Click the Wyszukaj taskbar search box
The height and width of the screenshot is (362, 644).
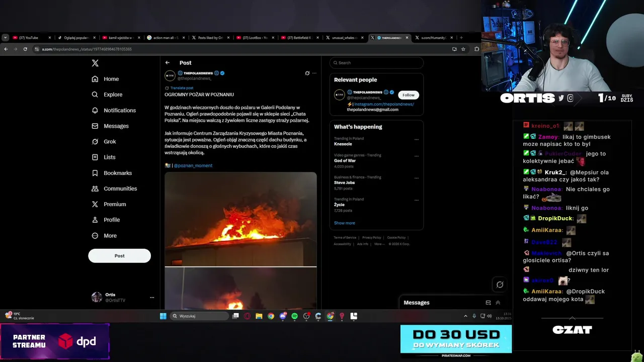click(200, 316)
